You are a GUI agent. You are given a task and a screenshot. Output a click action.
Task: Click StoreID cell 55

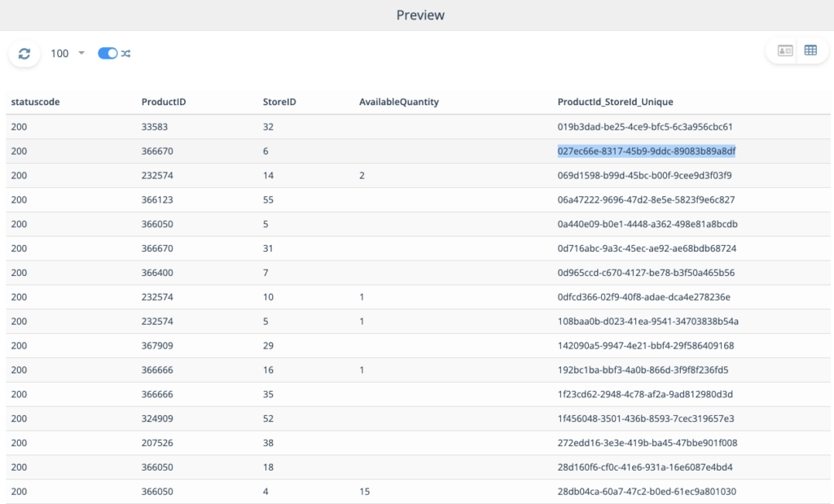coord(269,199)
